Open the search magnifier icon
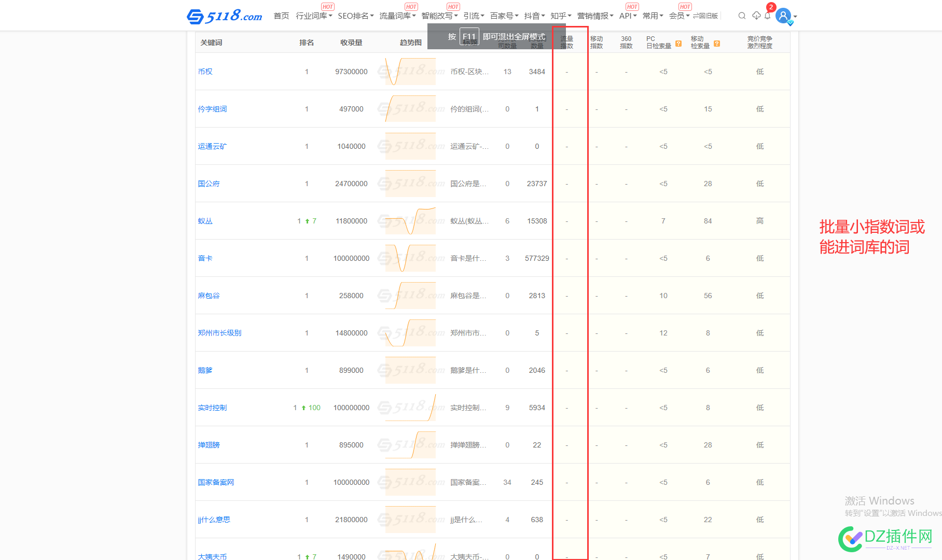The height and width of the screenshot is (560, 942). (x=742, y=16)
